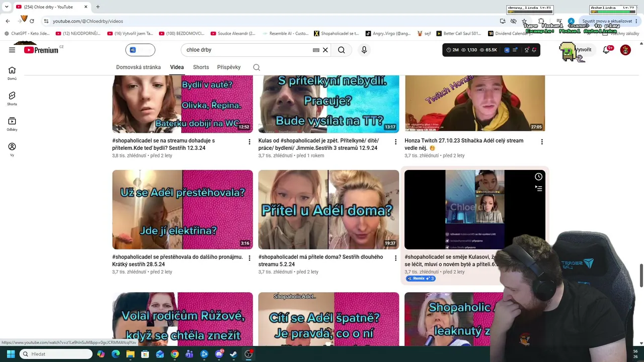
Task: Click the Vytvořit create button
Action: 584,50
